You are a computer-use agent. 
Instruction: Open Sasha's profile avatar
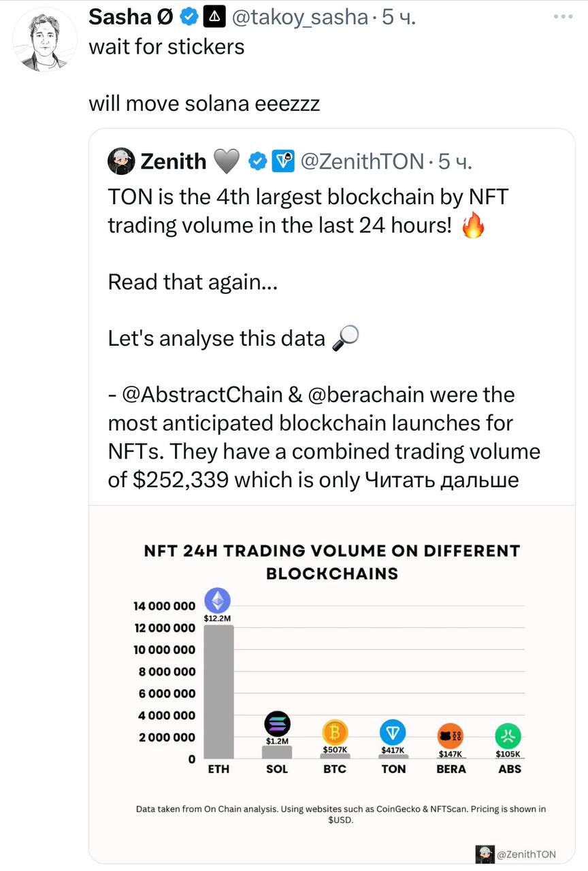click(45, 39)
